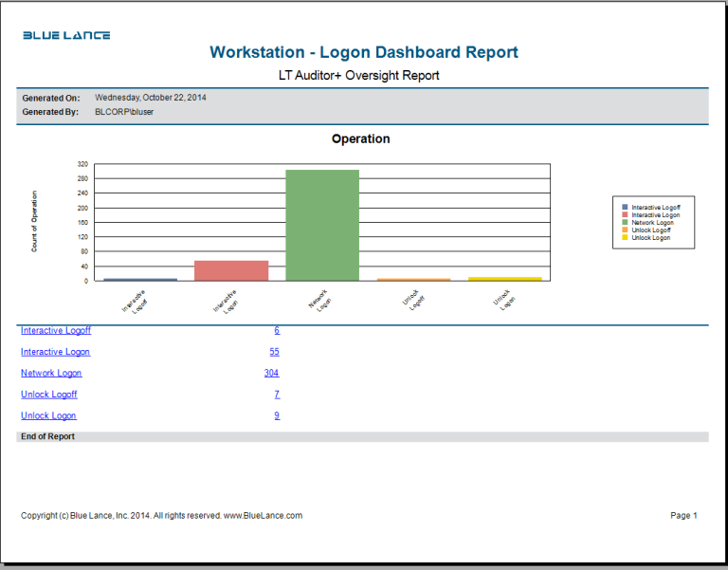
Task: Click the count 6 for Interactive Logoff
Action: 277,331
